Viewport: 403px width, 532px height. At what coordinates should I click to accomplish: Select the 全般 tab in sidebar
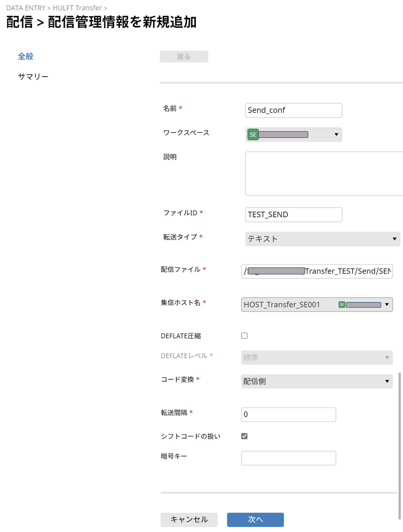click(25, 56)
